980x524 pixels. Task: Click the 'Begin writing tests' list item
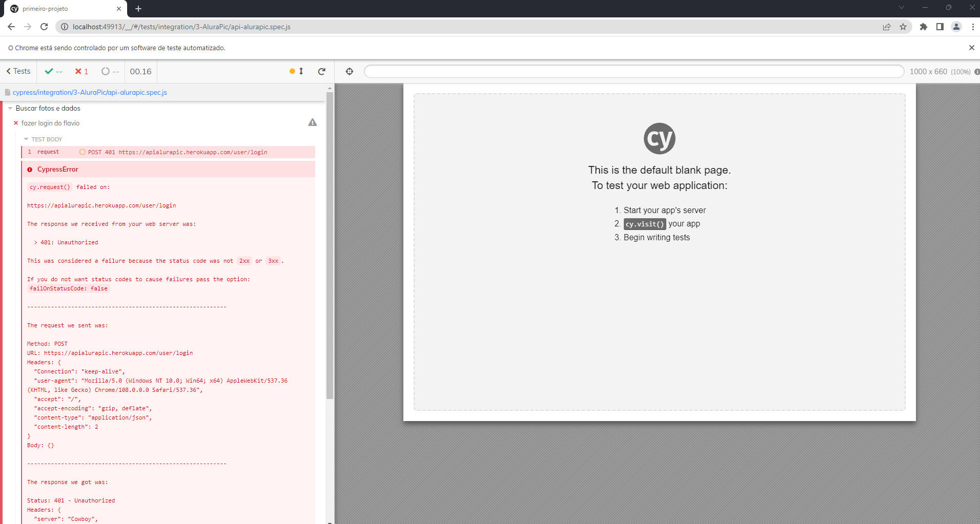click(657, 237)
